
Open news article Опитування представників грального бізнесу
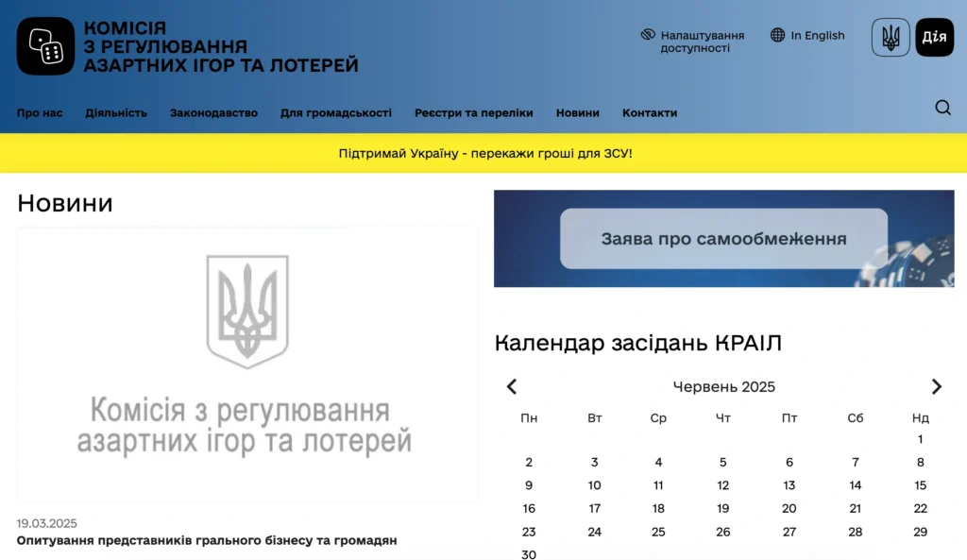point(207,540)
